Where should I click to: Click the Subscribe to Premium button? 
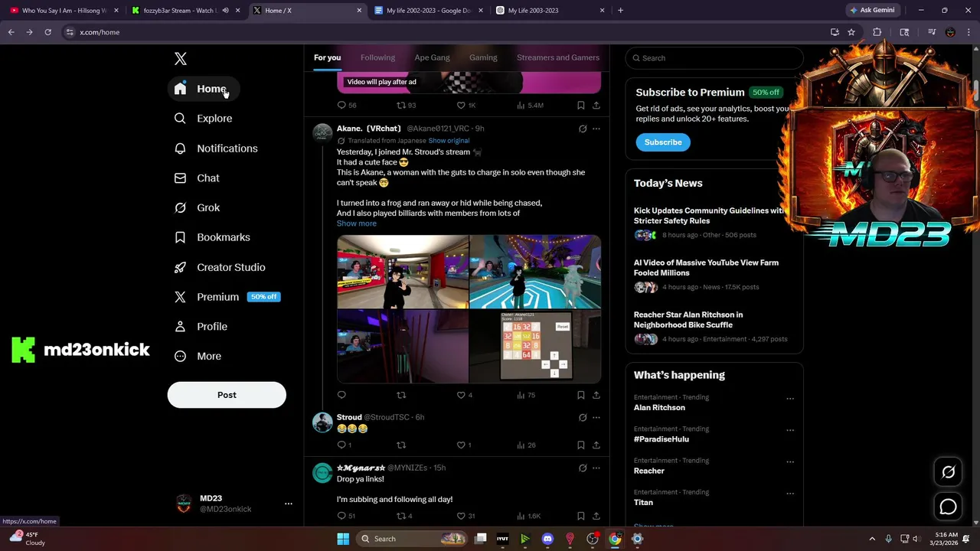click(x=663, y=142)
